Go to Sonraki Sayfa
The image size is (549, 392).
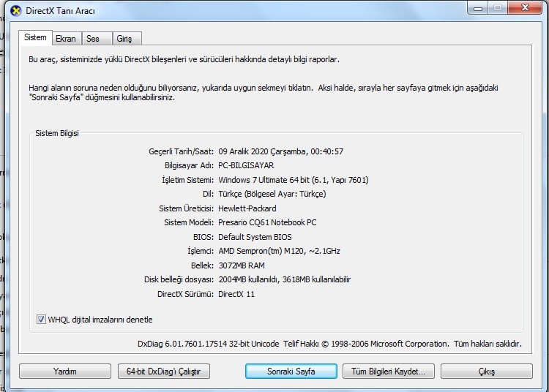(x=291, y=372)
